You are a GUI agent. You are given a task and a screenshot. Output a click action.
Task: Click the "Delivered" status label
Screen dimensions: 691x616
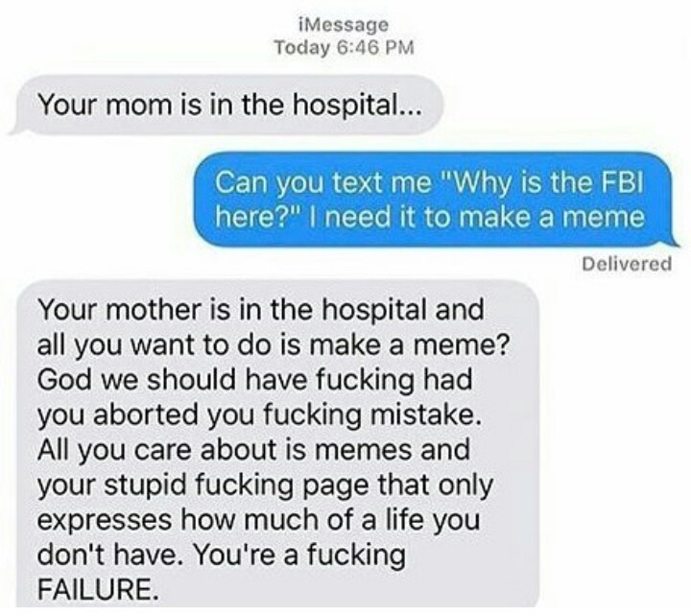(x=627, y=264)
